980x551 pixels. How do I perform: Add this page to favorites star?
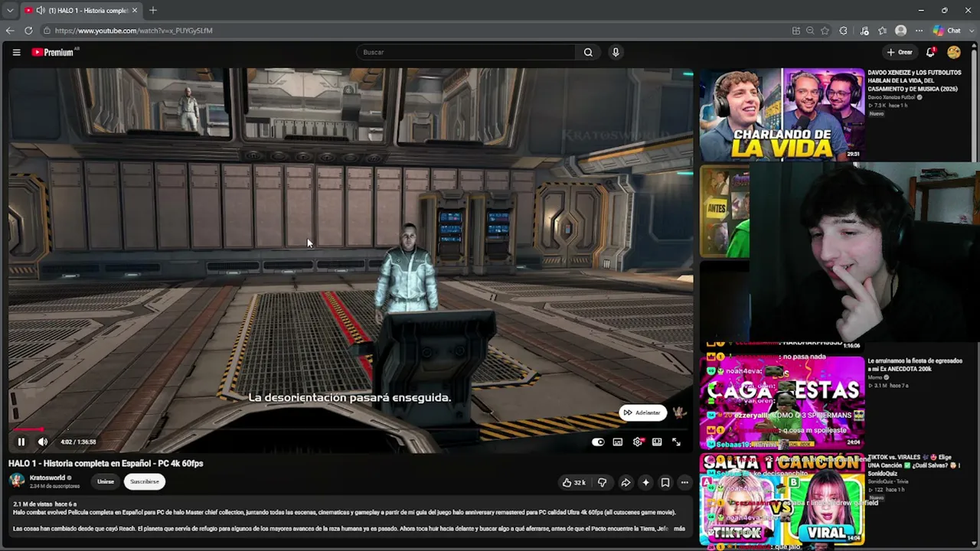825,31
